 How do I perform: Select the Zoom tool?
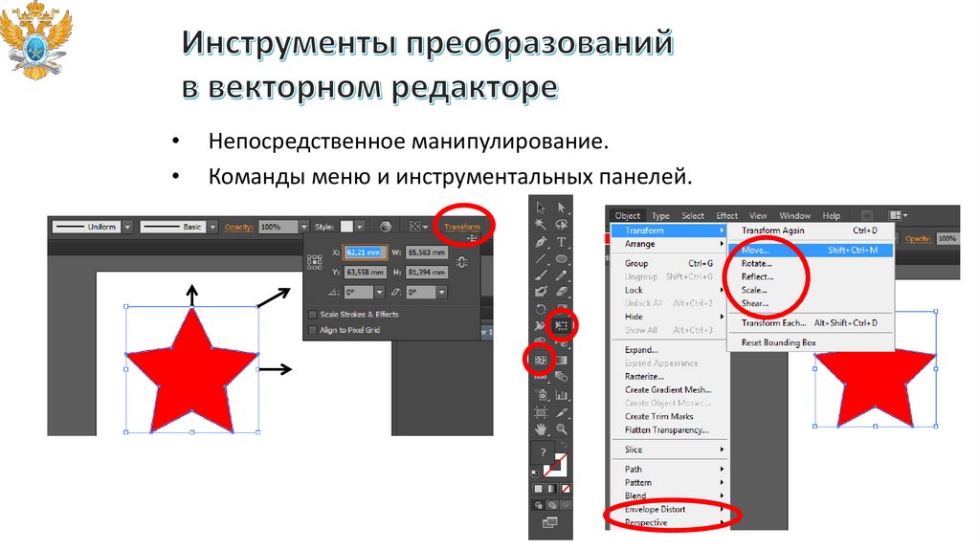pos(561,429)
